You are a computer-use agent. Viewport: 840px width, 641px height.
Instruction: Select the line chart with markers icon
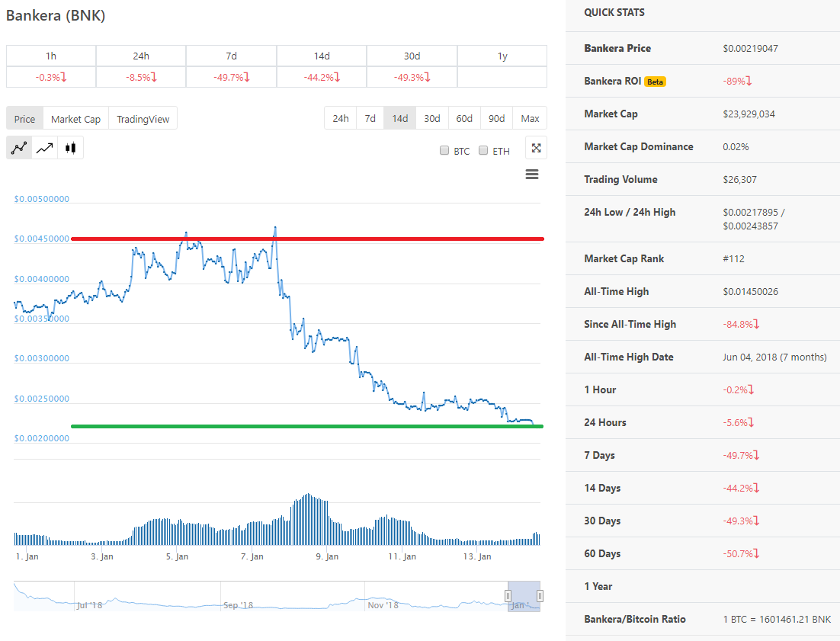pyautogui.click(x=19, y=148)
